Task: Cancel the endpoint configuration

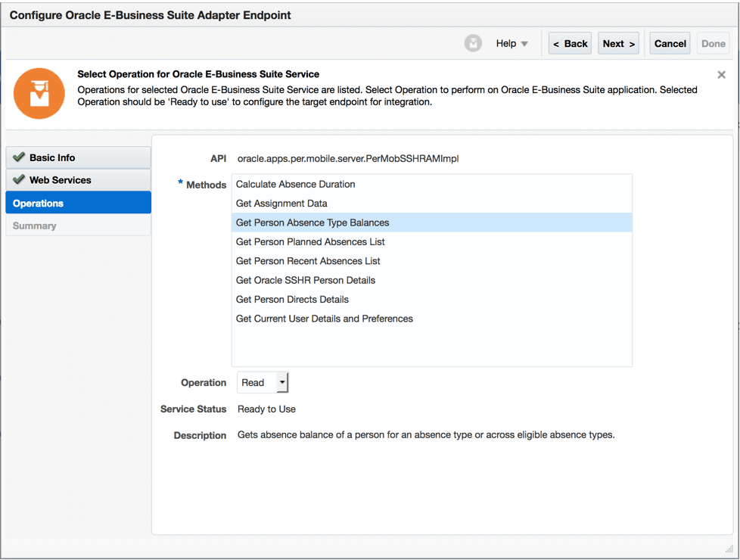Action: [x=670, y=43]
